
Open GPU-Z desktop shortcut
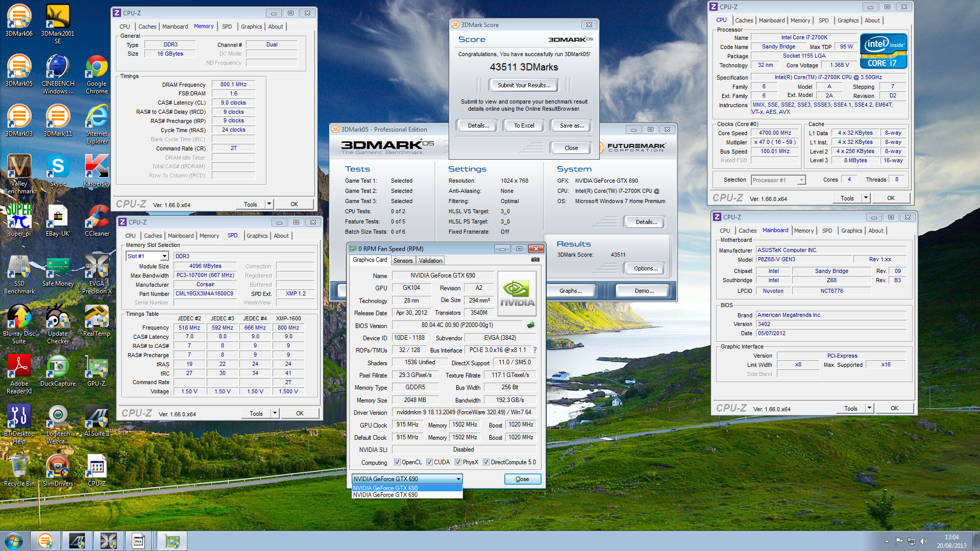coord(96,370)
